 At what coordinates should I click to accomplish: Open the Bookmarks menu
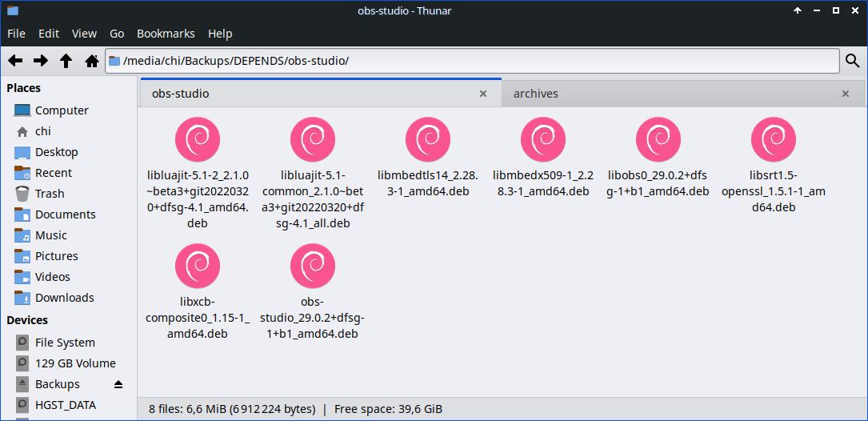(166, 34)
